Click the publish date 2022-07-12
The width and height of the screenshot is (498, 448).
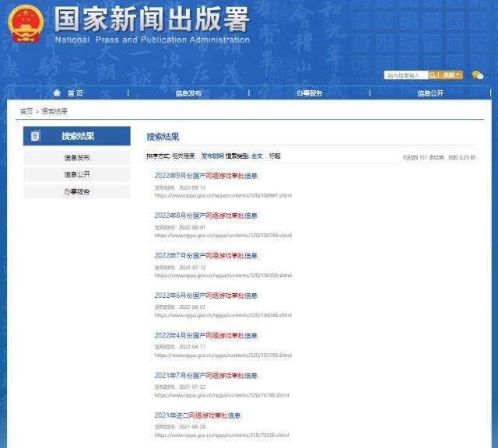(192, 268)
